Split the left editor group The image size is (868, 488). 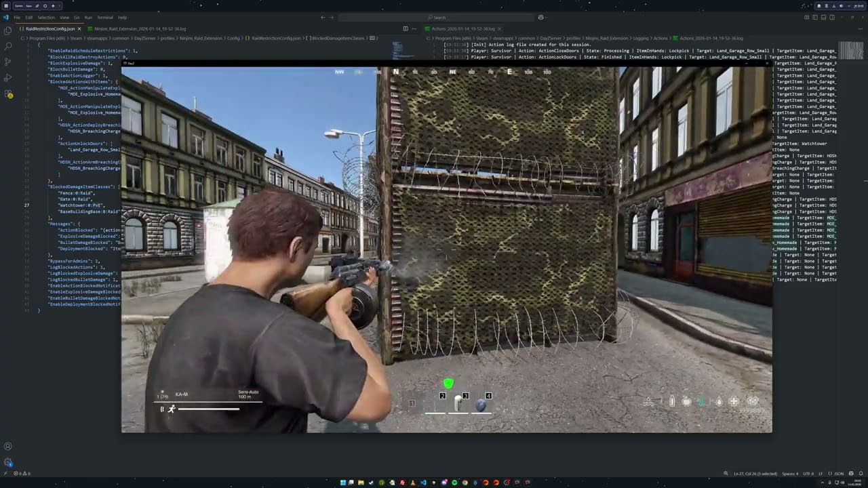tap(406, 28)
